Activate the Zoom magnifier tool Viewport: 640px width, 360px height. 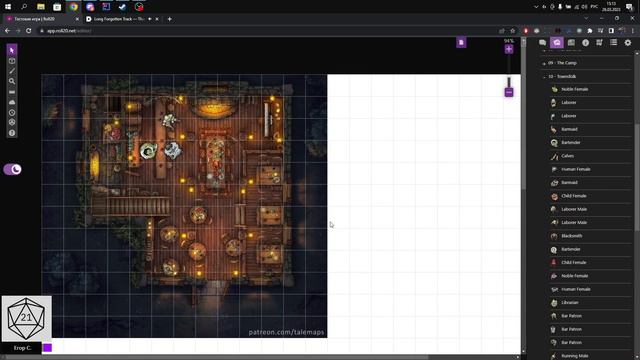click(x=12, y=81)
